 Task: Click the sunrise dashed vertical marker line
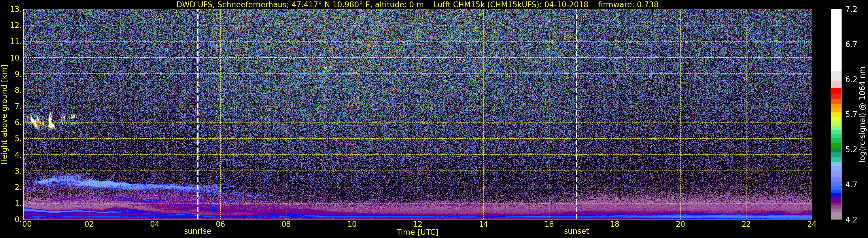coord(197,114)
